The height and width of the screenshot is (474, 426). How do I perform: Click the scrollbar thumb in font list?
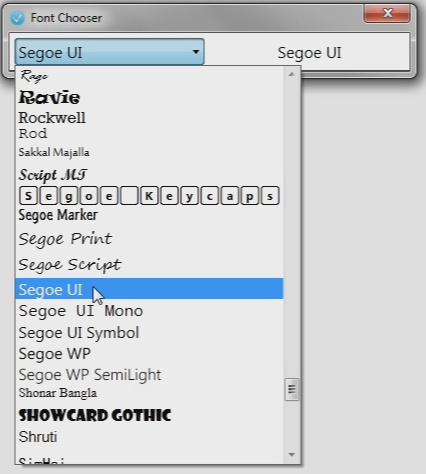pyautogui.click(x=292, y=389)
